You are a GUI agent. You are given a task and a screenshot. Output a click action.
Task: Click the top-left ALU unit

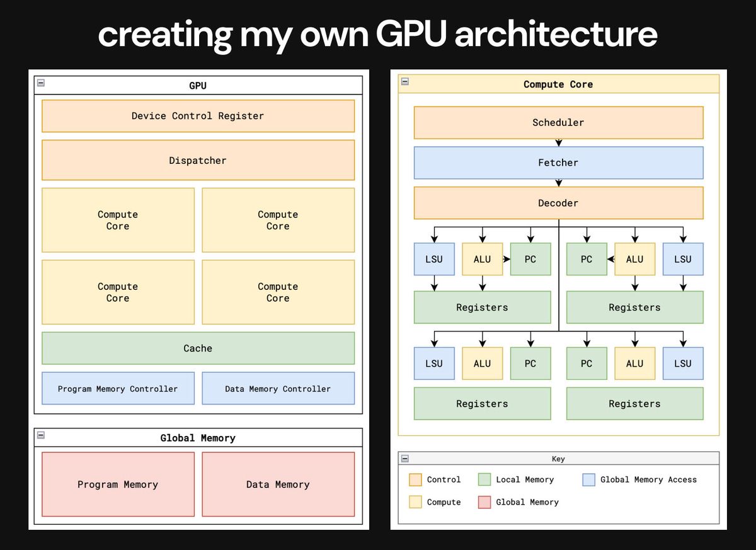[x=482, y=259]
